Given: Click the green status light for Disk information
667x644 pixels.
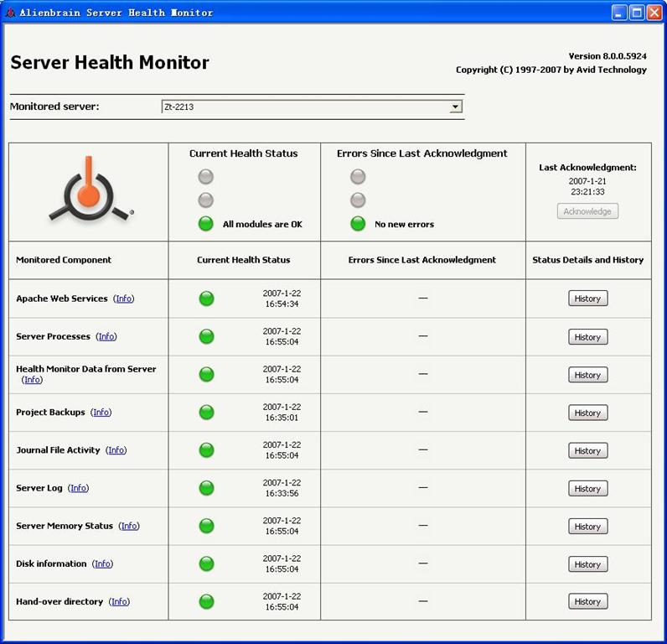Looking at the screenshot, I should [207, 563].
